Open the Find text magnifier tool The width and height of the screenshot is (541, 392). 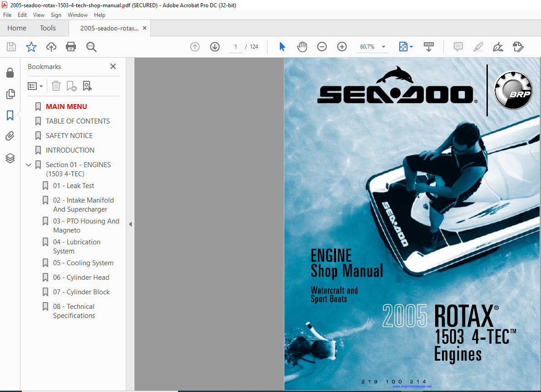(x=91, y=47)
